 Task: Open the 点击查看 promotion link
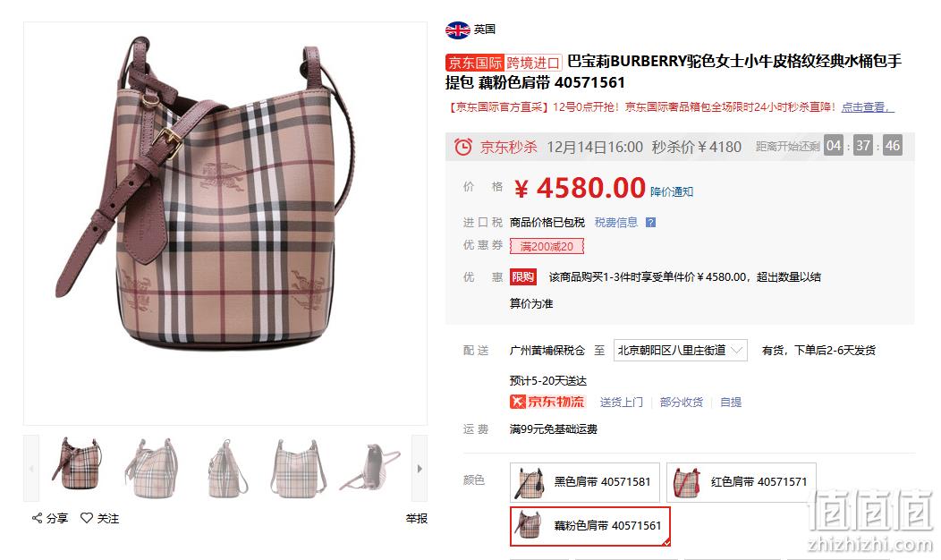point(867,107)
